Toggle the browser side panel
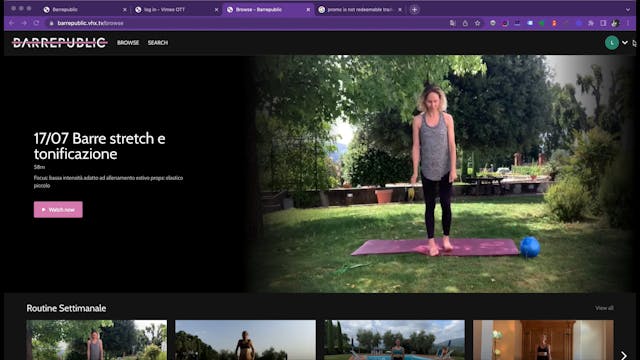This screenshot has width=640, height=360. pos(603,23)
